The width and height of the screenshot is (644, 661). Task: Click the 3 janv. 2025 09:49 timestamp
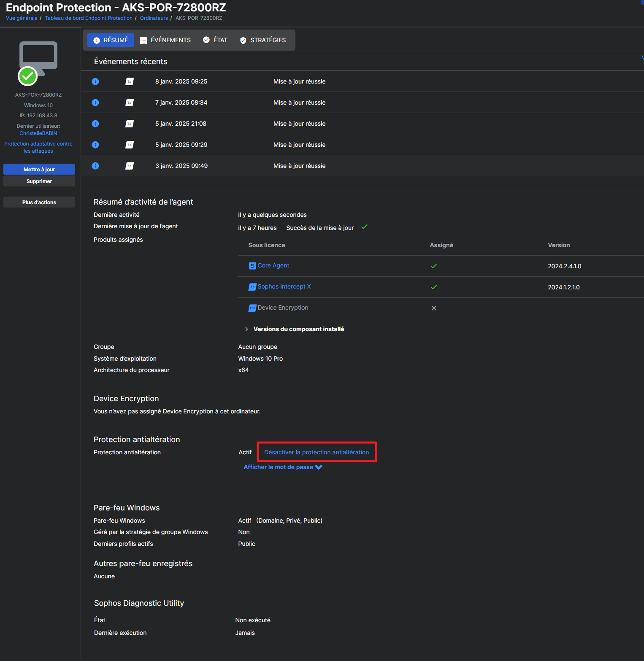point(181,166)
